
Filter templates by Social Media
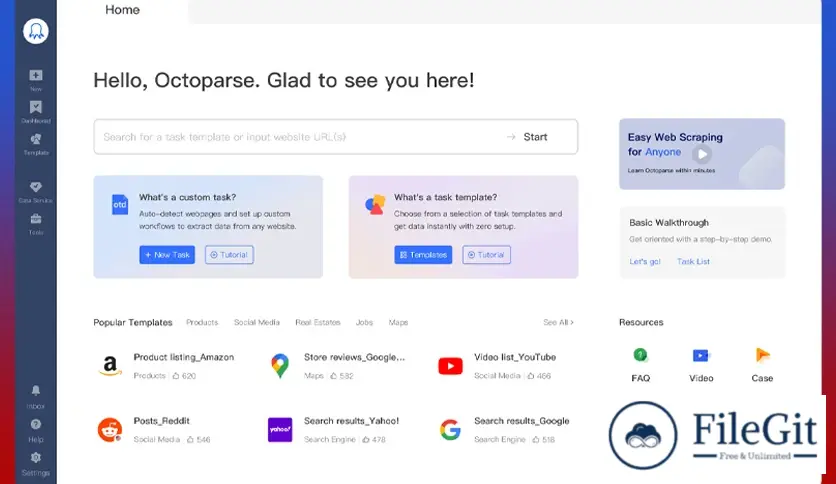click(256, 322)
